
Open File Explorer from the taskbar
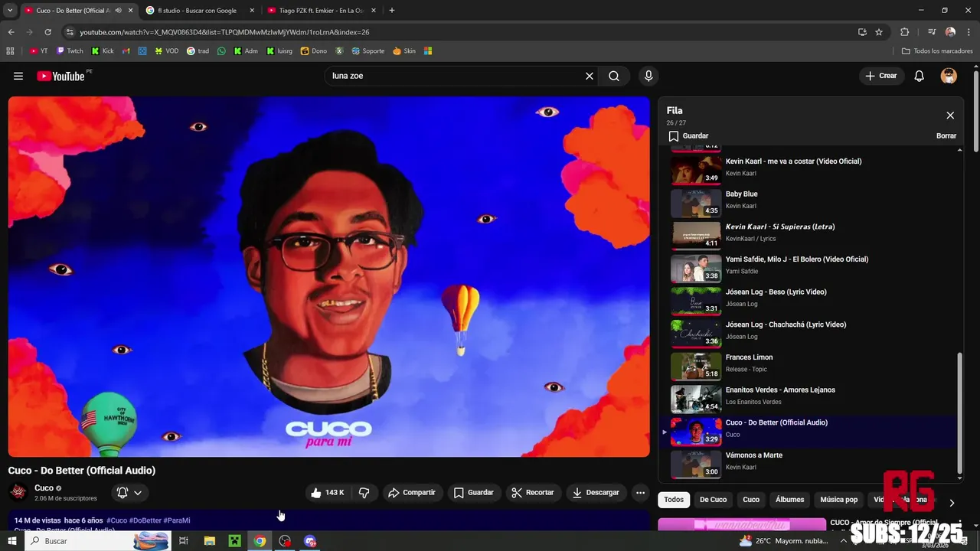coord(209,541)
